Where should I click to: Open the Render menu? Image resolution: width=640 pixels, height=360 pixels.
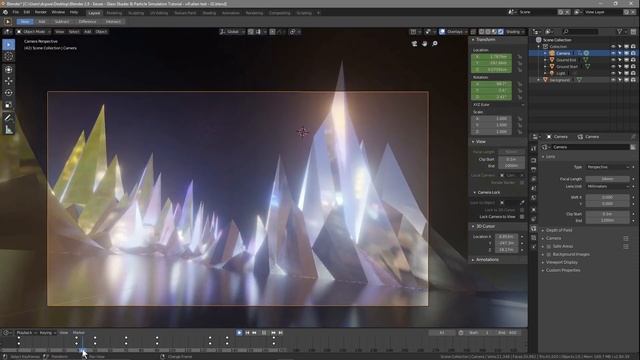click(40, 12)
